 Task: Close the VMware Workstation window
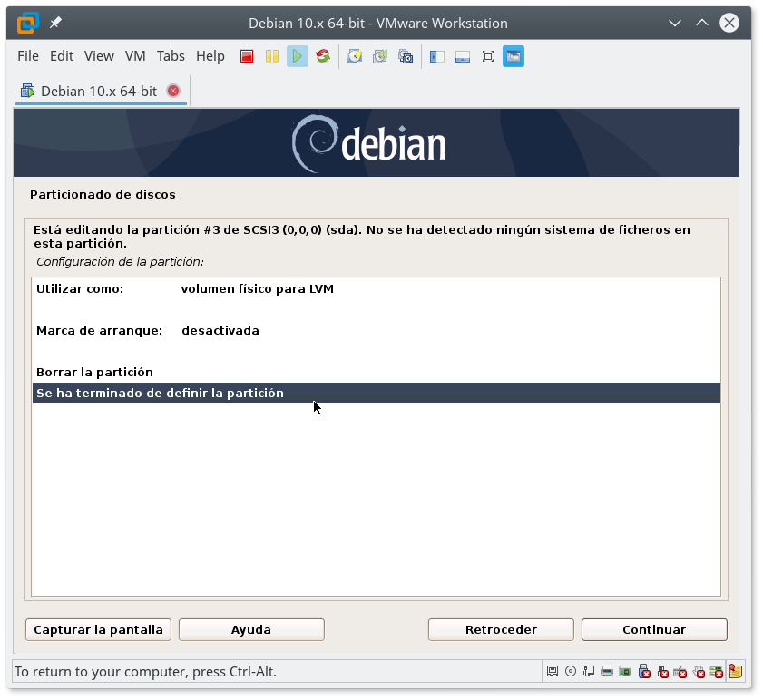pos(729,23)
